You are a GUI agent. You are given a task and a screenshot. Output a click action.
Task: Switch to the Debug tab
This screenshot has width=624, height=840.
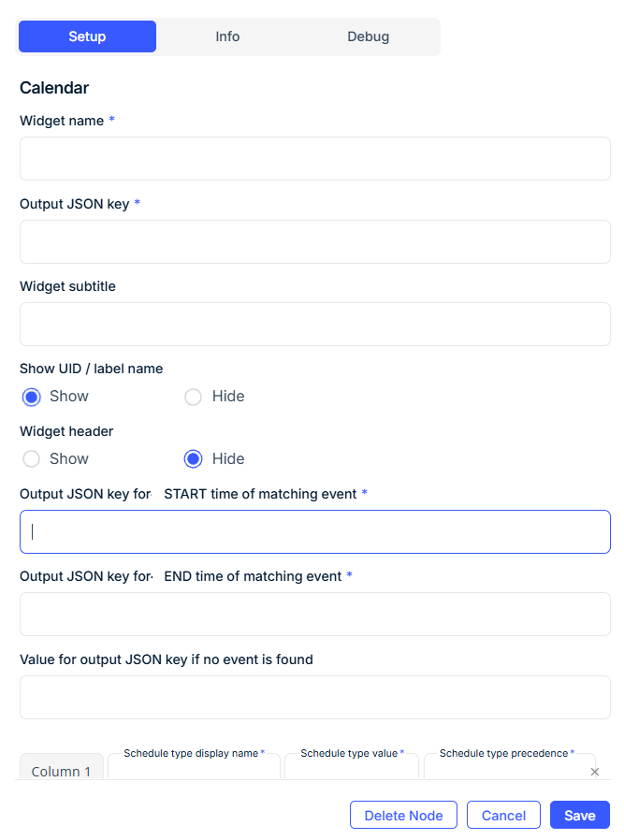point(368,36)
